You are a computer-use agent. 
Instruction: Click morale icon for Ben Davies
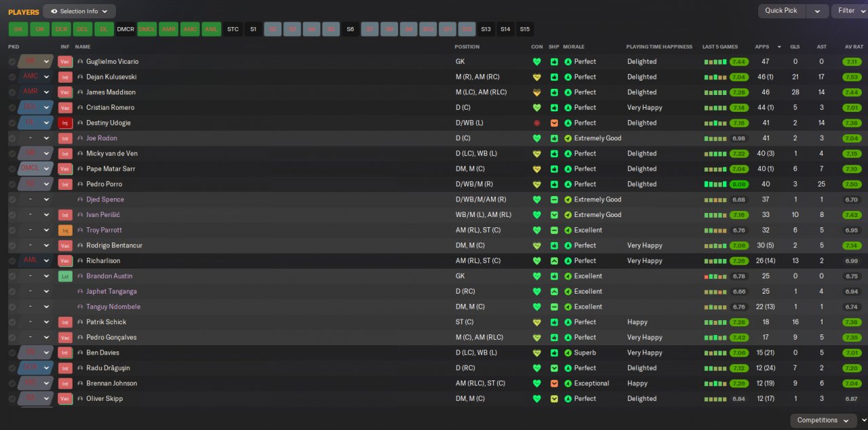(x=568, y=353)
